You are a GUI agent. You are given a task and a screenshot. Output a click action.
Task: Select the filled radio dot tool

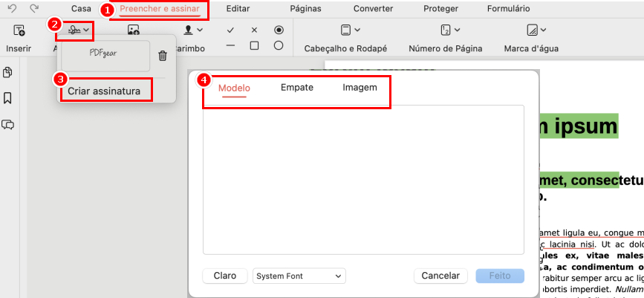click(279, 30)
